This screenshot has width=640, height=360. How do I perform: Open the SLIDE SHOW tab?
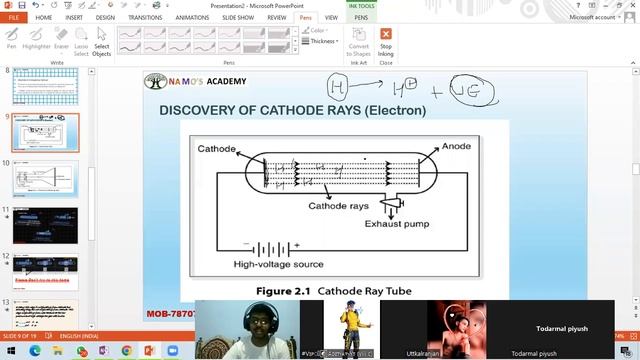[238, 18]
